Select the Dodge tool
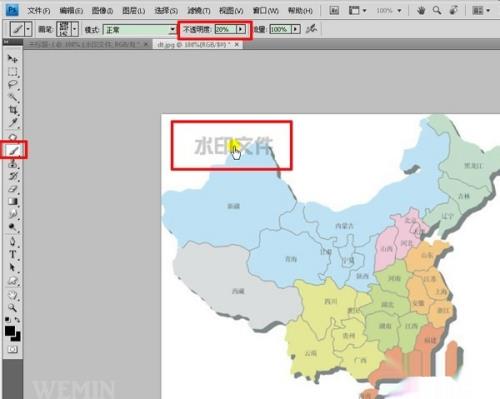 tap(13, 227)
